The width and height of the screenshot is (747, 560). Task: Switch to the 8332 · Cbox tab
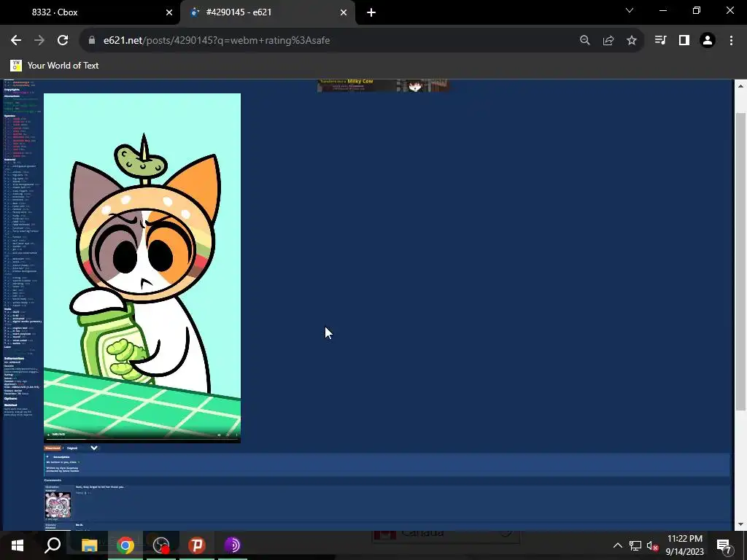coord(90,12)
